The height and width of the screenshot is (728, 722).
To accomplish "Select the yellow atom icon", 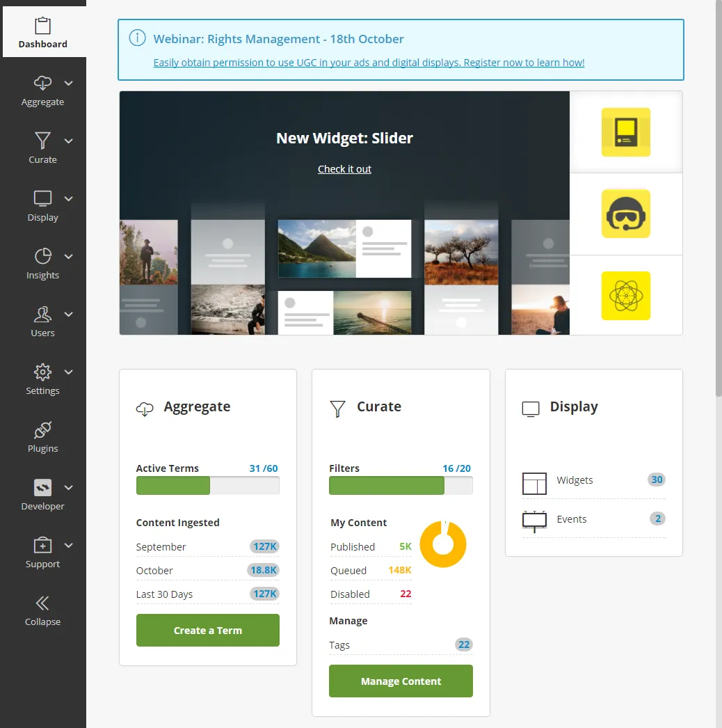I will pos(625,295).
